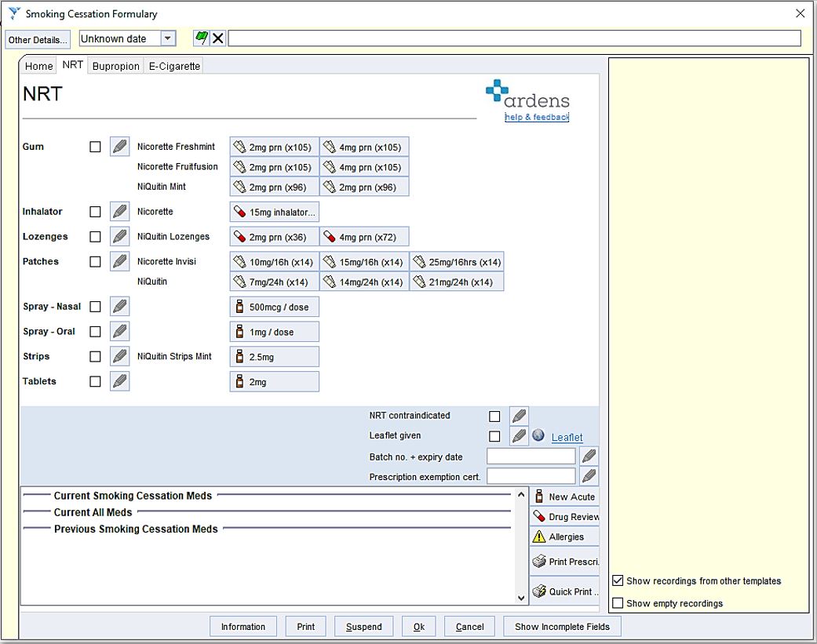The image size is (817, 644).
Task: Tick the Leaflet given checkbox
Action: (494, 436)
